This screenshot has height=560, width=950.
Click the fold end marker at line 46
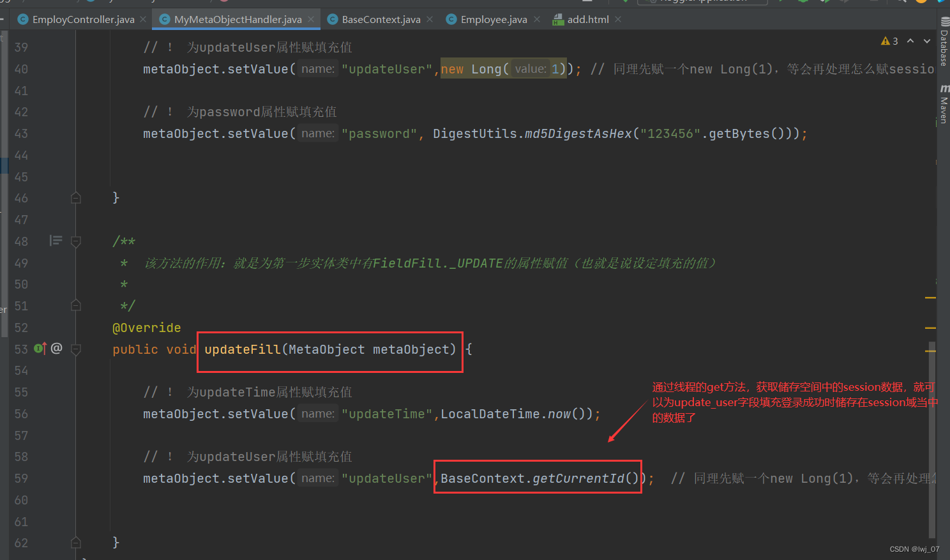pyautogui.click(x=76, y=198)
